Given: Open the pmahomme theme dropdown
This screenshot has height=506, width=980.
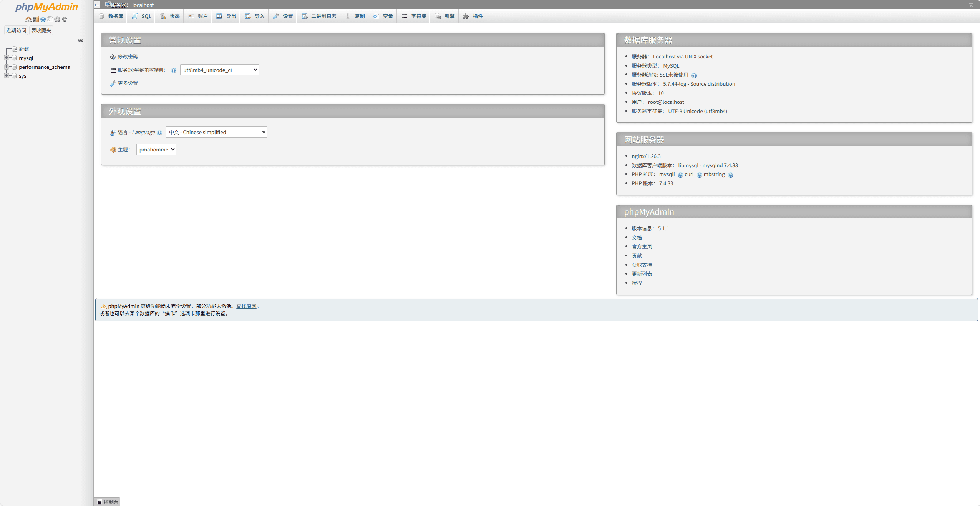Looking at the screenshot, I should click(156, 150).
